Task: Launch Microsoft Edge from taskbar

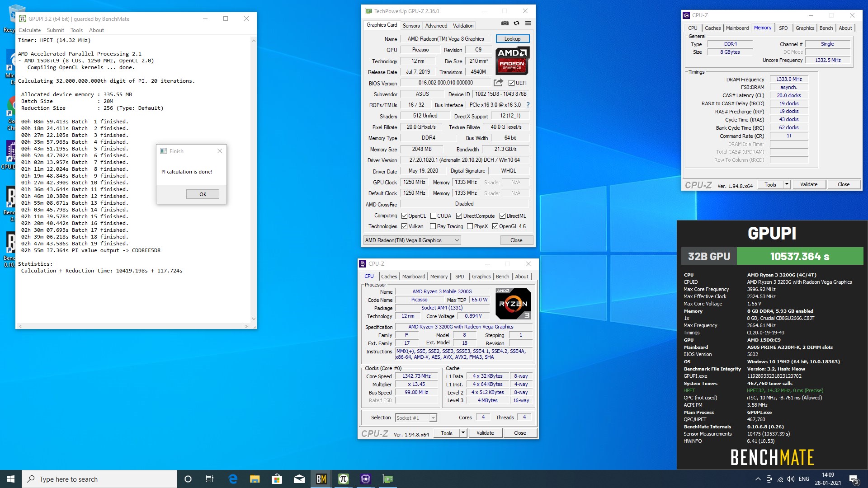Action: pos(233,479)
